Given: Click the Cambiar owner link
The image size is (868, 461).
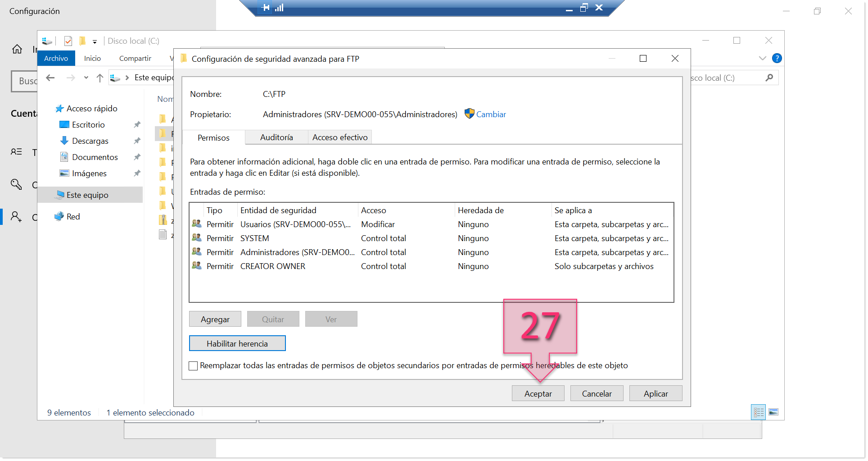Looking at the screenshot, I should click(x=491, y=114).
